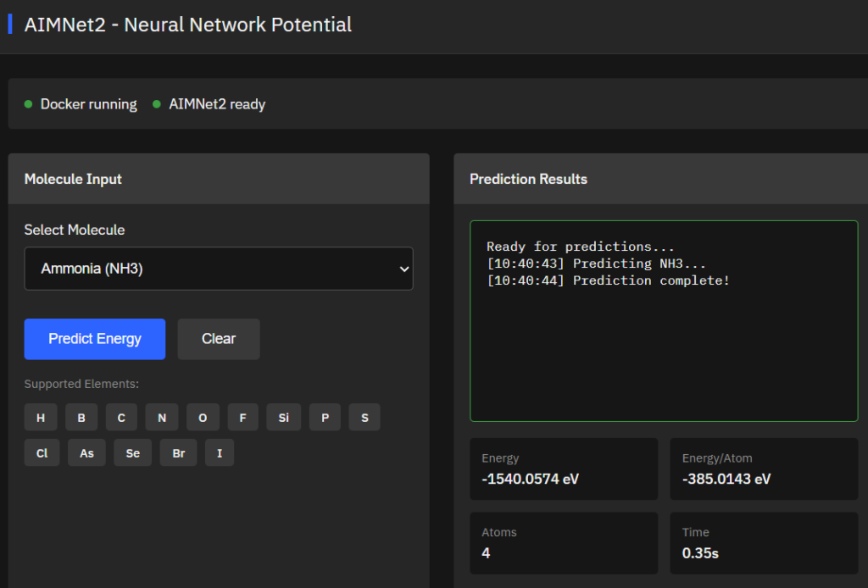Select the Bromine element chip
The height and width of the screenshot is (588, 868).
tap(178, 452)
